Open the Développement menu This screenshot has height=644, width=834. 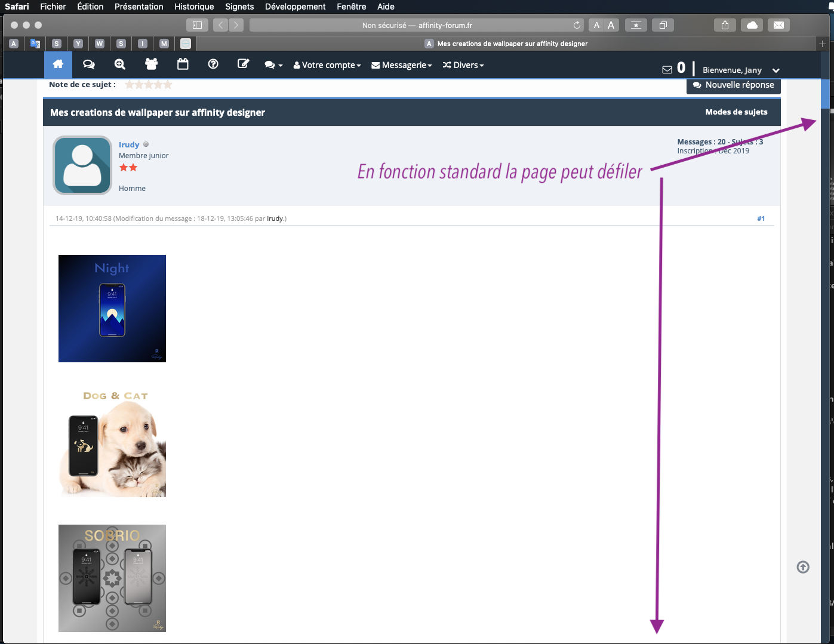click(x=296, y=7)
